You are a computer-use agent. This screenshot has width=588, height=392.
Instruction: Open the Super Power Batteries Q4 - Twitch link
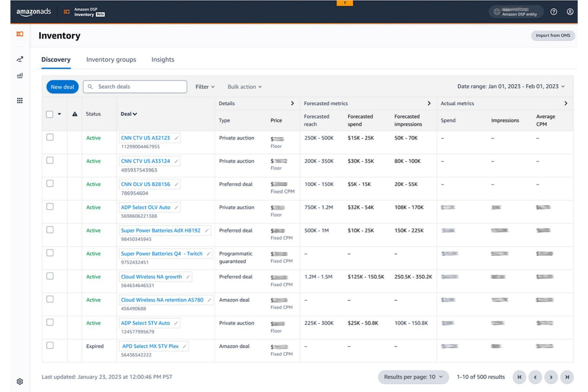click(x=162, y=253)
